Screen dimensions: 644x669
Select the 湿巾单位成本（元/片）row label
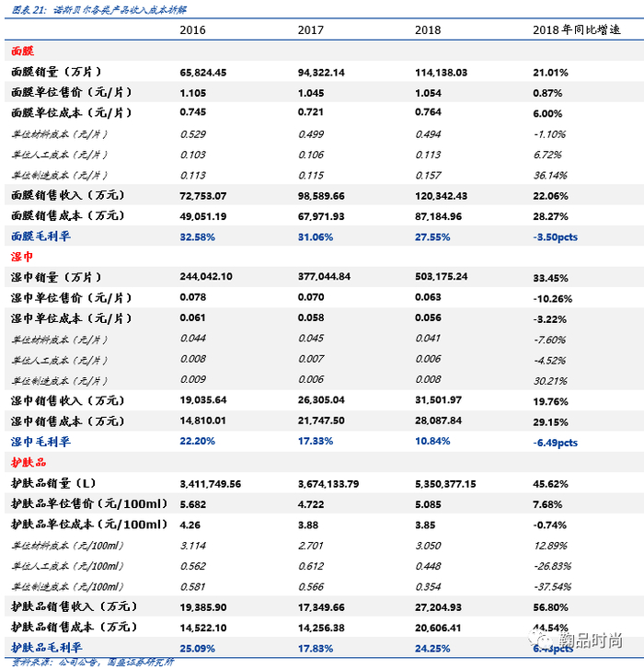[x=72, y=317]
